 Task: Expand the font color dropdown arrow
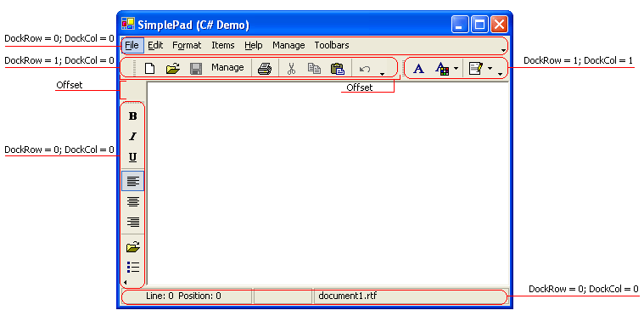point(456,69)
